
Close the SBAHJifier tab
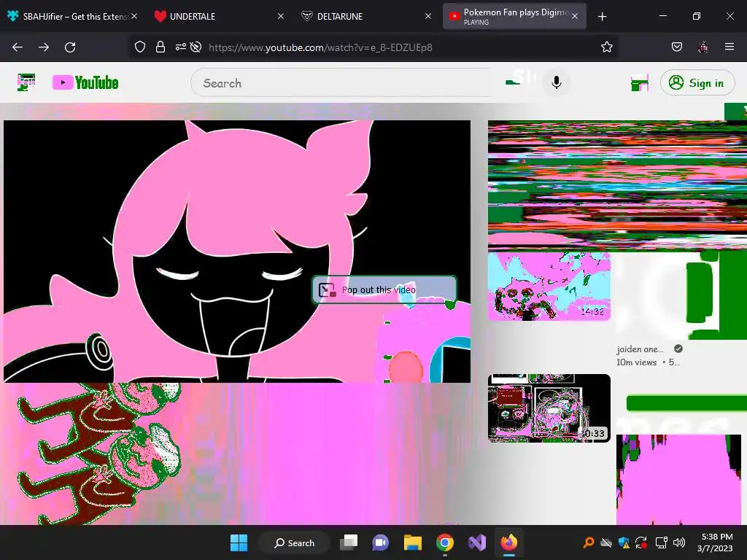tap(134, 16)
